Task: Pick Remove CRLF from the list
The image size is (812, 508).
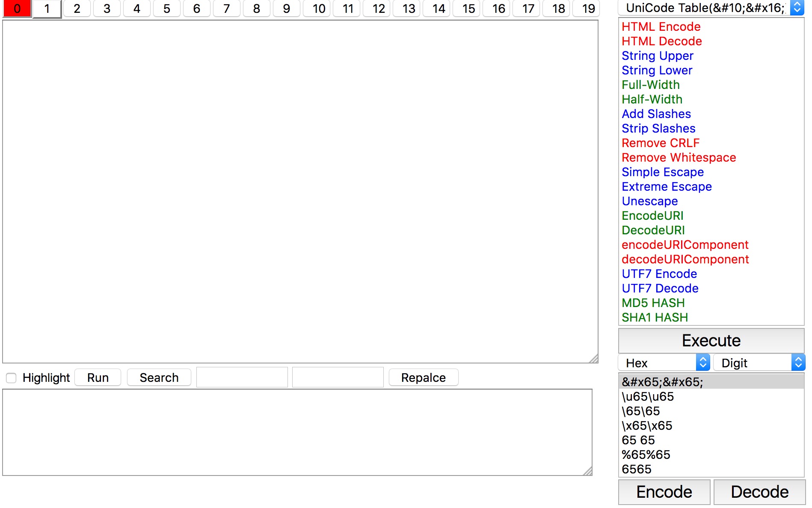Action: tap(711, 143)
